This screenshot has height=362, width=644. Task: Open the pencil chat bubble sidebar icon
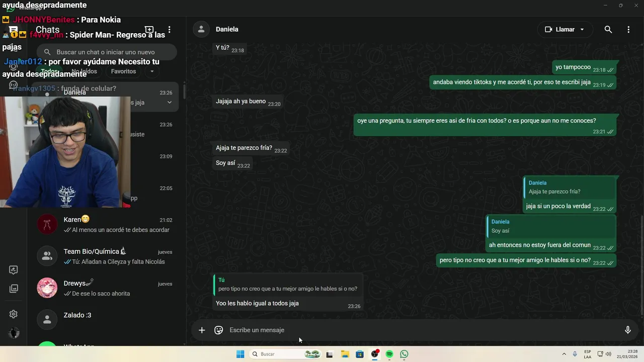(14, 270)
